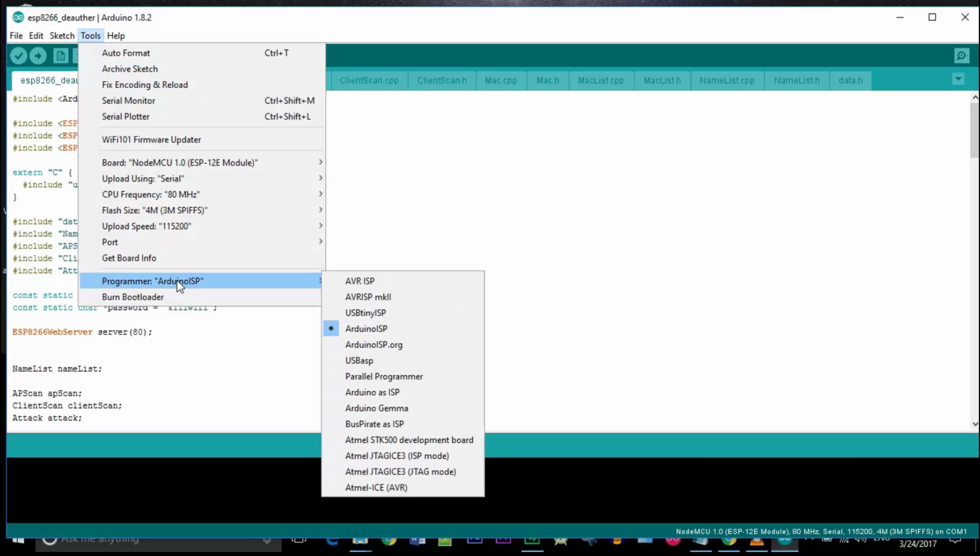Click Get Board Info entry

coord(129,258)
